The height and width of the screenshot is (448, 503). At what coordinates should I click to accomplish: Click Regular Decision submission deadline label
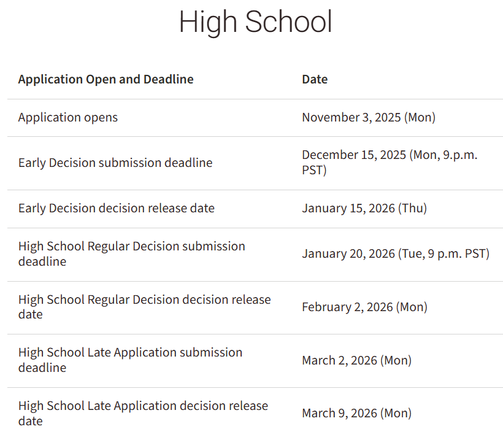131,246
